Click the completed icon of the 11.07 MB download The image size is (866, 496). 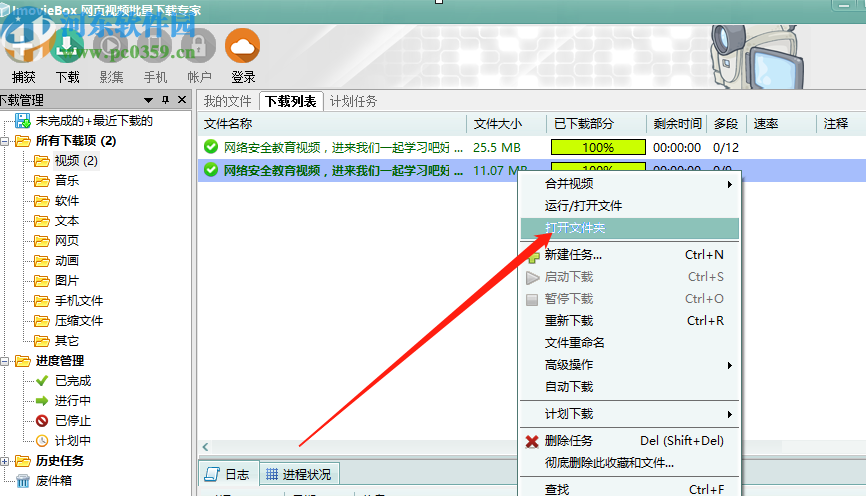tap(210, 170)
